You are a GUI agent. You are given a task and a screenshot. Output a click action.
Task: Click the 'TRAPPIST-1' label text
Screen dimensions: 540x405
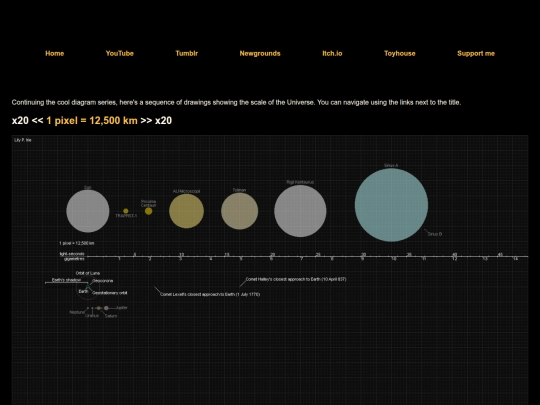click(126, 216)
